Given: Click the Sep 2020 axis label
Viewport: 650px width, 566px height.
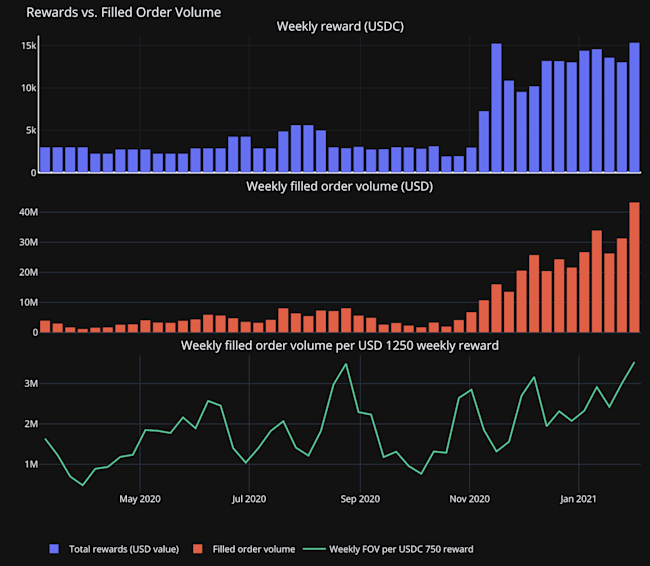Looking at the screenshot, I should pos(360,499).
